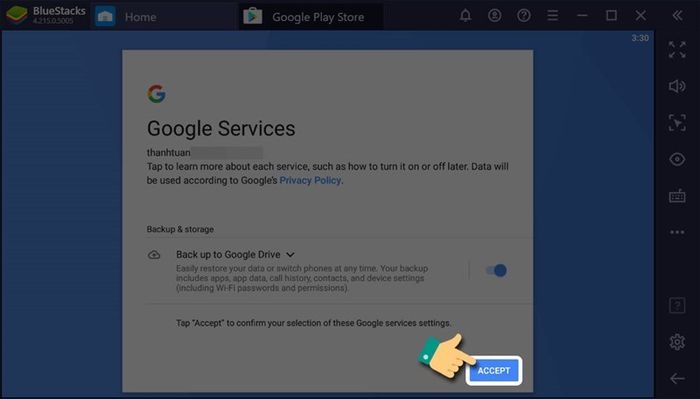Click the back arrow in sidebar
The width and height of the screenshot is (700, 399).
(677, 378)
